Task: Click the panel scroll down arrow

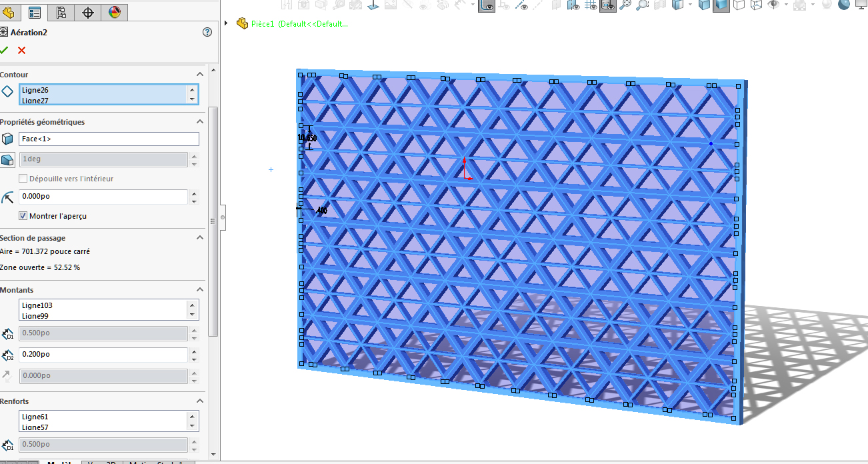Action: coord(214,453)
